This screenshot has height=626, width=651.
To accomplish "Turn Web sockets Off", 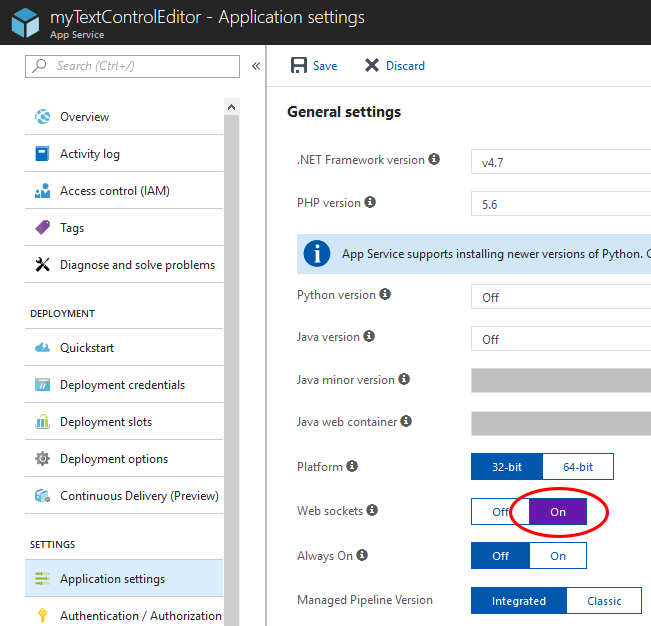I will pos(500,511).
